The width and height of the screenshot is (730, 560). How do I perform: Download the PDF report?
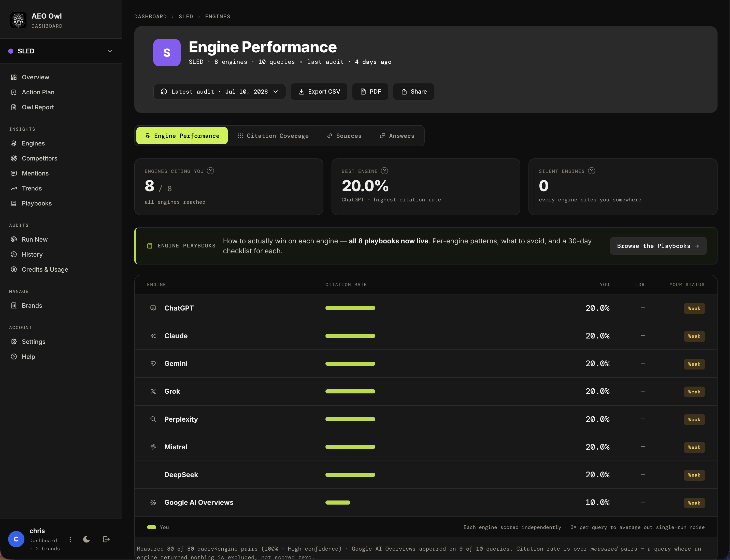tap(370, 92)
